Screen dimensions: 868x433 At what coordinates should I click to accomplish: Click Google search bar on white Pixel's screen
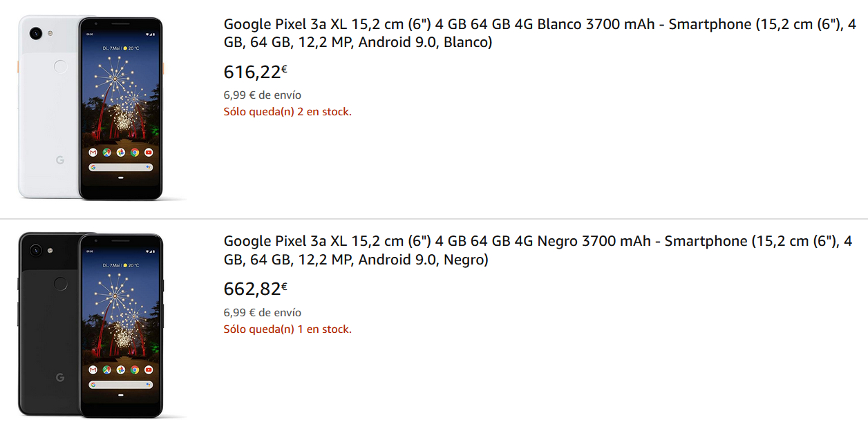(x=121, y=167)
